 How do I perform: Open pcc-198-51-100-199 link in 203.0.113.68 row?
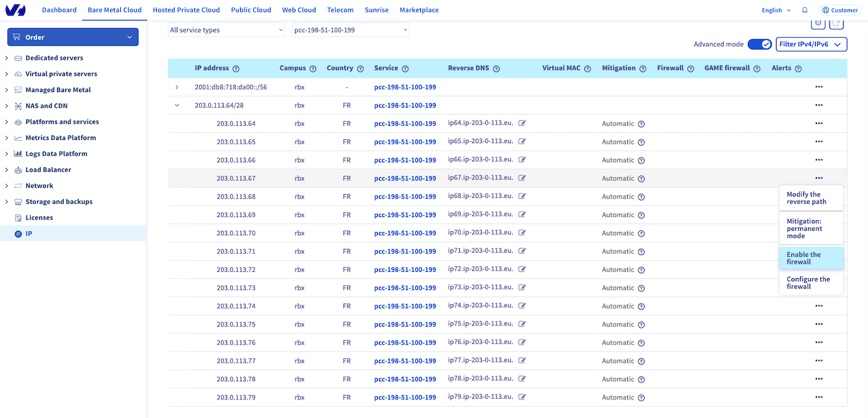(404, 197)
